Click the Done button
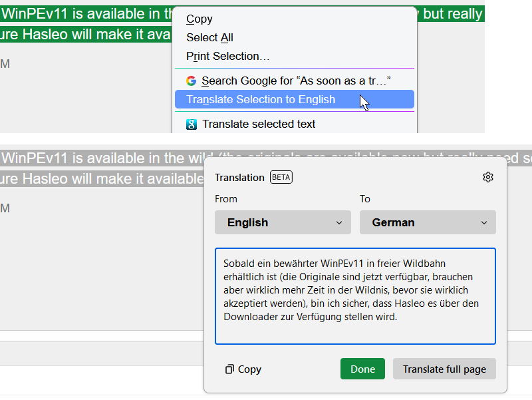This screenshot has width=532, height=400. point(362,369)
